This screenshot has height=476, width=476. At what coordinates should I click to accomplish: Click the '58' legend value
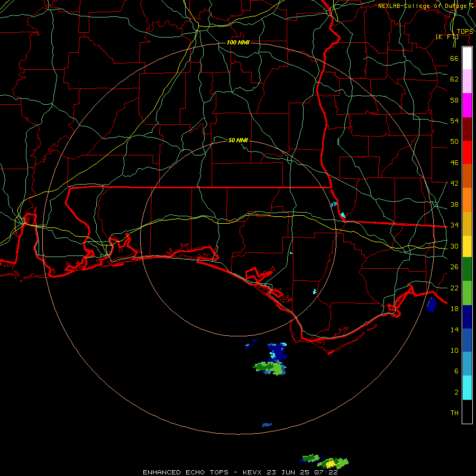coord(454,100)
